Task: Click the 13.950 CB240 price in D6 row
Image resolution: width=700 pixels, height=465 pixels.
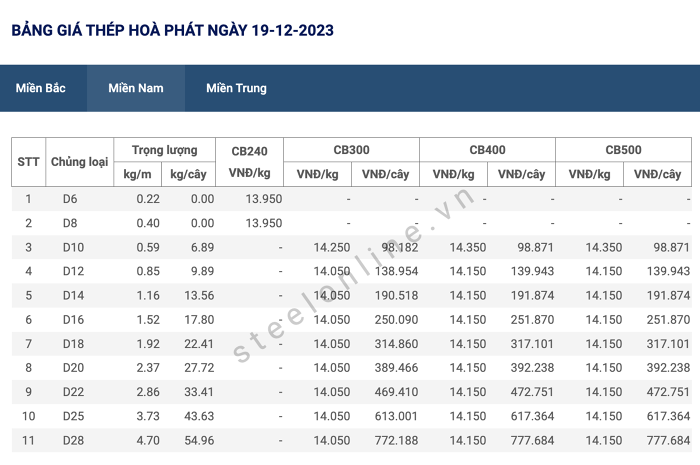Action: coord(263,199)
